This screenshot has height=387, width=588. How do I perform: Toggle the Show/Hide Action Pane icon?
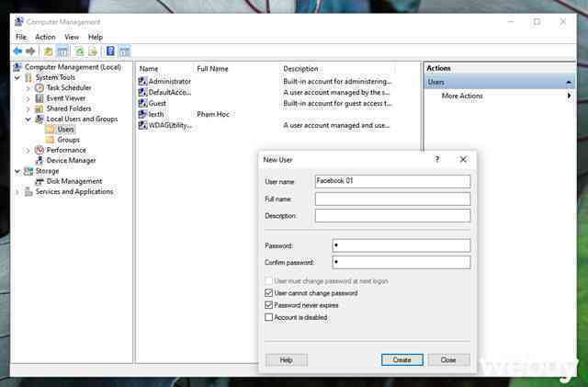124,51
